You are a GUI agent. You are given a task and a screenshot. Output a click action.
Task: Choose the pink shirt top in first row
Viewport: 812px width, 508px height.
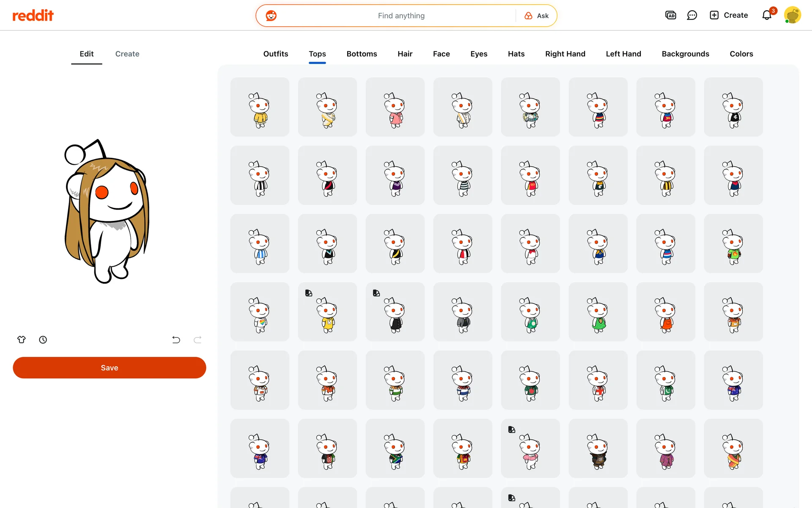pyautogui.click(x=395, y=107)
